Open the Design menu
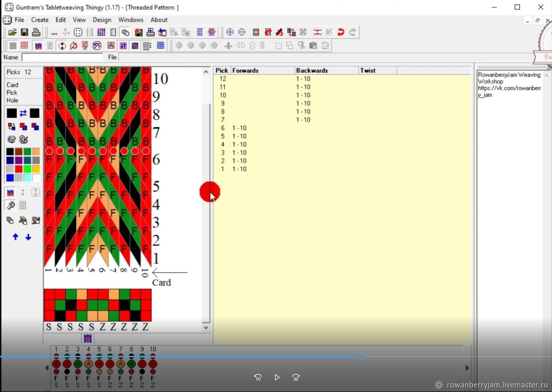 [x=102, y=20]
